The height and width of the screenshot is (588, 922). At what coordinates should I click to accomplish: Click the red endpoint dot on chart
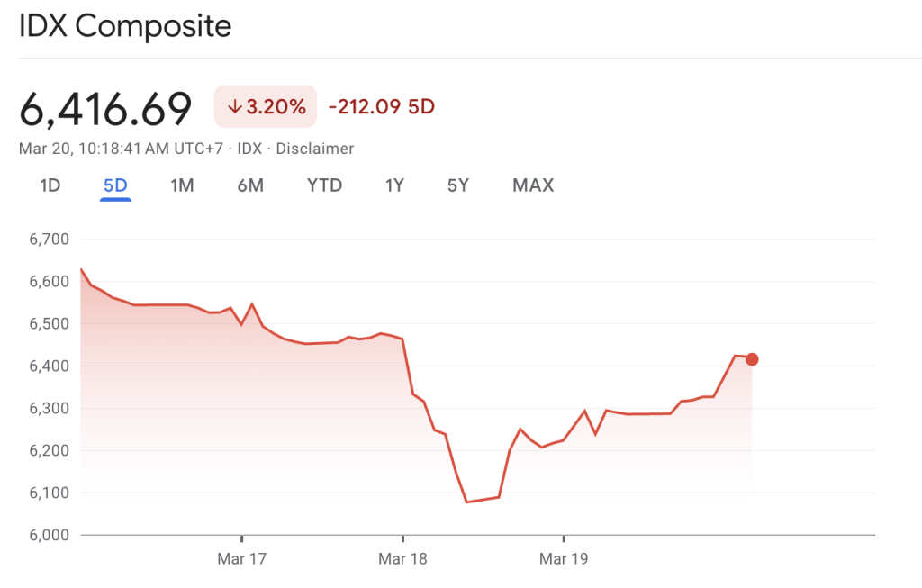(x=752, y=359)
